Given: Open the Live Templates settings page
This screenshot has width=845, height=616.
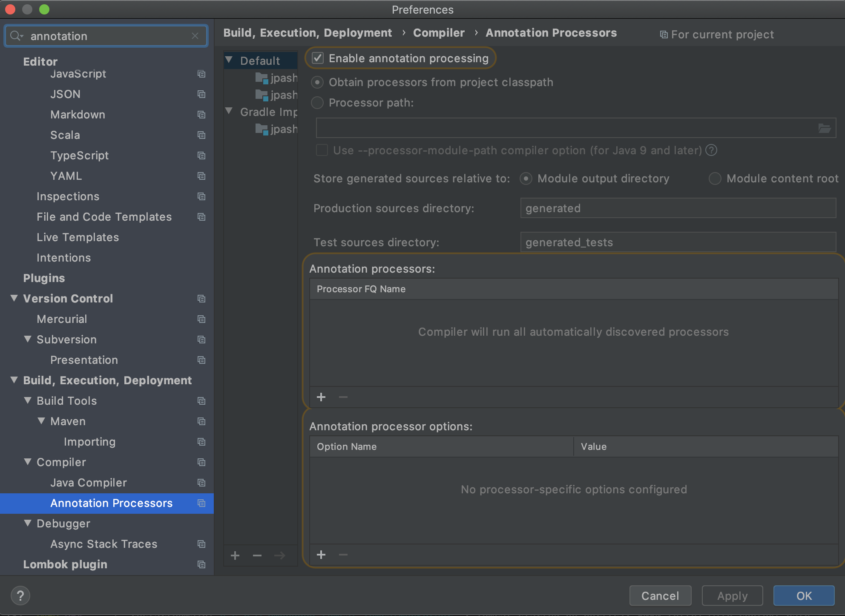Looking at the screenshot, I should pyautogui.click(x=78, y=237).
